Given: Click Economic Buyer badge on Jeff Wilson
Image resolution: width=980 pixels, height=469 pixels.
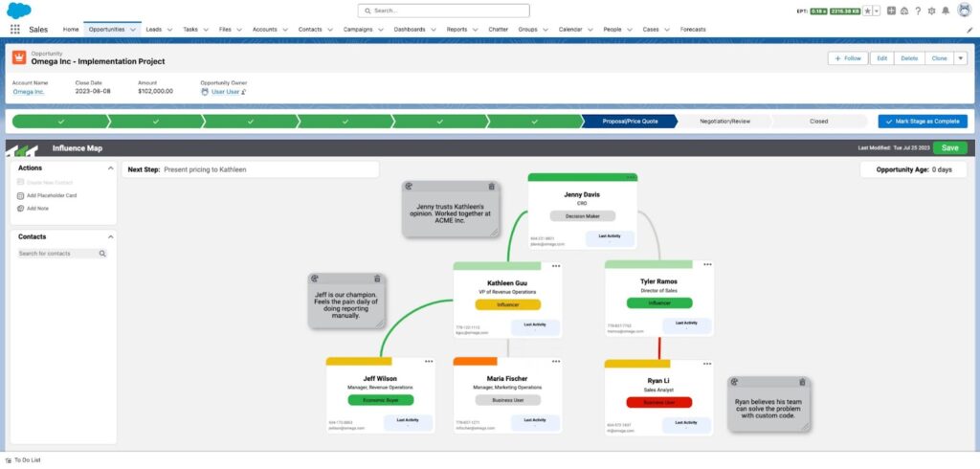Looking at the screenshot, I should tap(381, 400).
